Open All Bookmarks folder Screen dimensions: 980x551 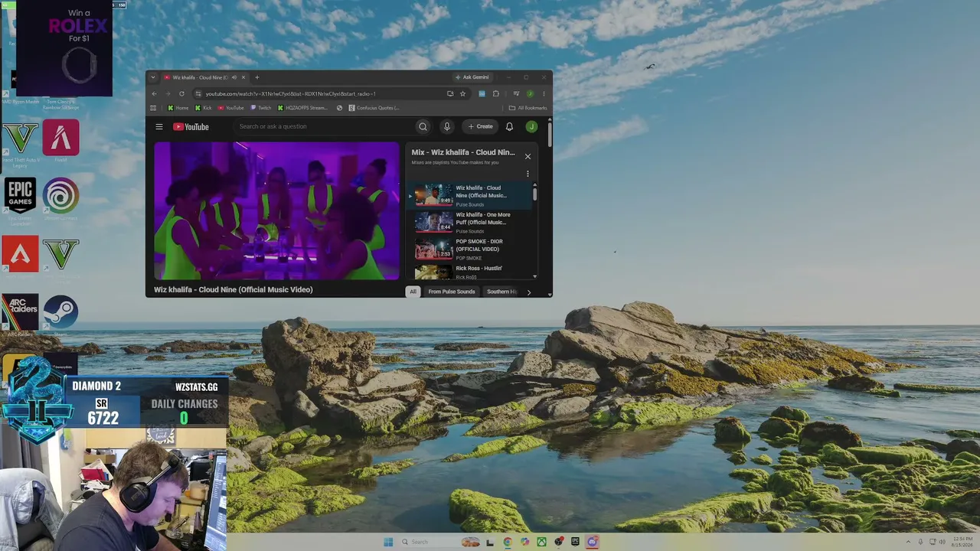tap(528, 108)
